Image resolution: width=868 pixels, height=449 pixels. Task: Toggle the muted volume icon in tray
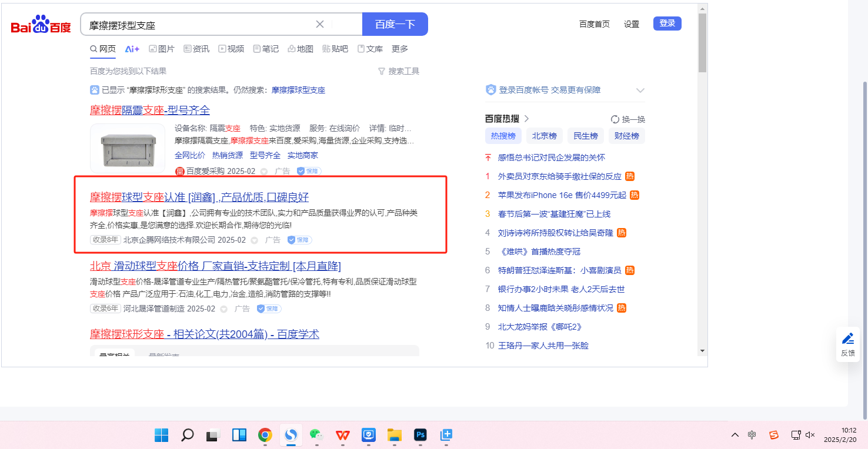click(x=810, y=435)
